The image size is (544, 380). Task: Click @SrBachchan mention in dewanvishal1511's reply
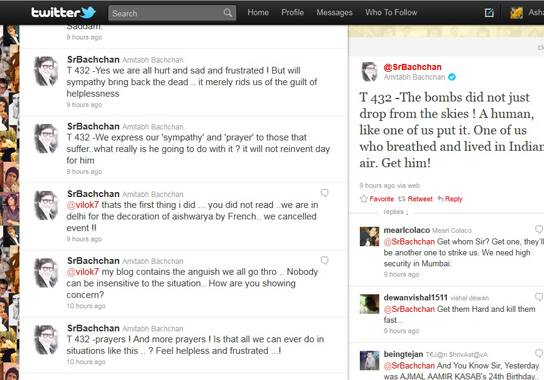pyautogui.click(x=409, y=309)
